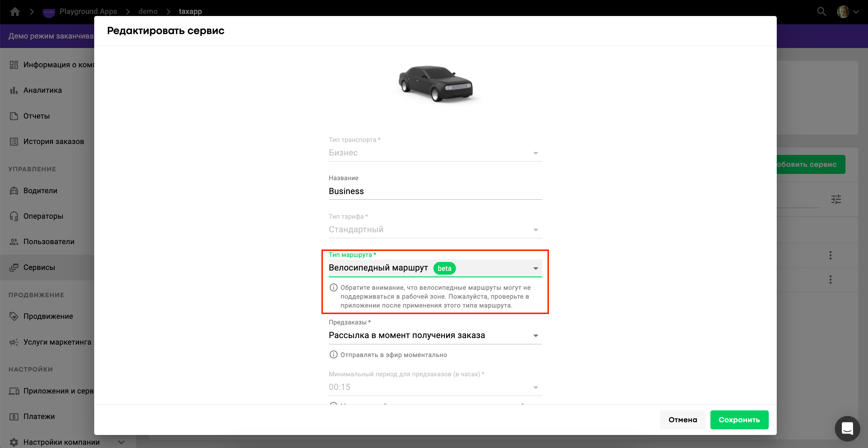Click the Playground Apps logo icon

click(x=49, y=12)
